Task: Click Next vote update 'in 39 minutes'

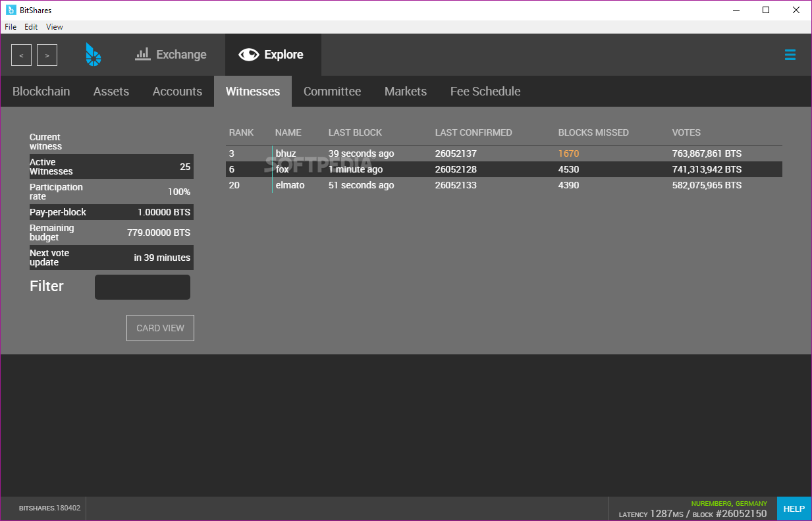Action: pos(162,258)
